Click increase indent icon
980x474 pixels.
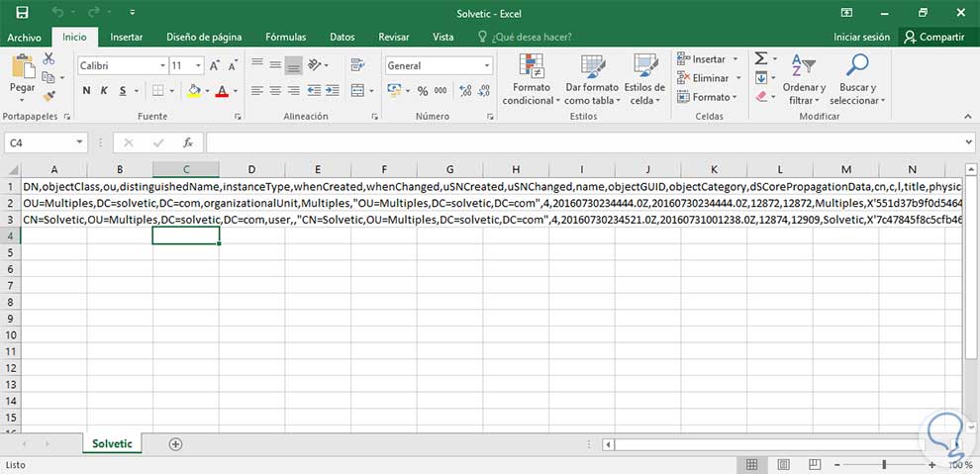pos(332,91)
